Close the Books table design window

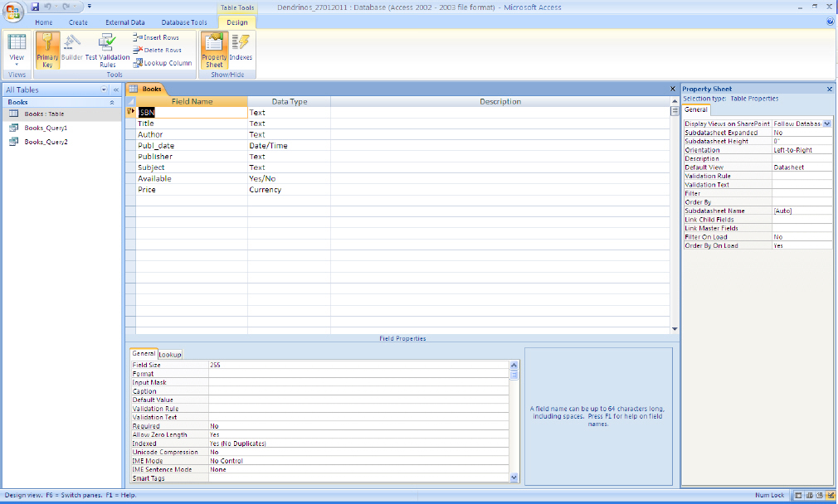pyautogui.click(x=673, y=90)
